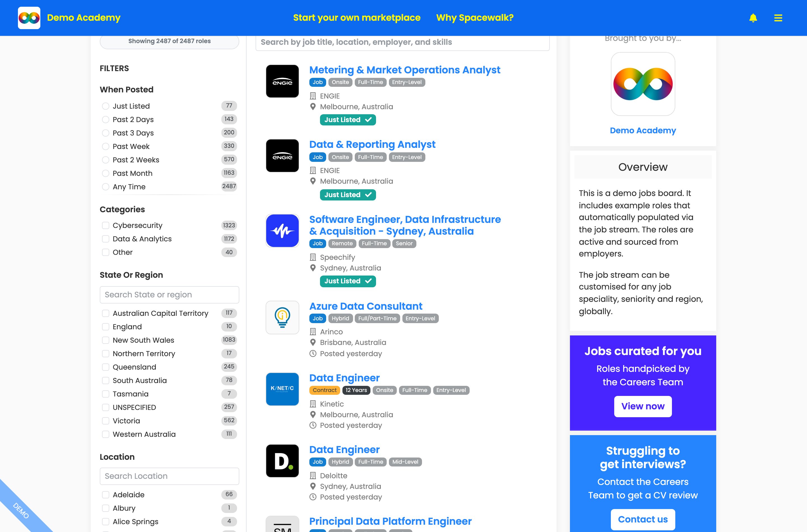Click the Contract tag on Kinetic job
Image resolution: width=807 pixels, height=532 pixels.
click(324, 390)
